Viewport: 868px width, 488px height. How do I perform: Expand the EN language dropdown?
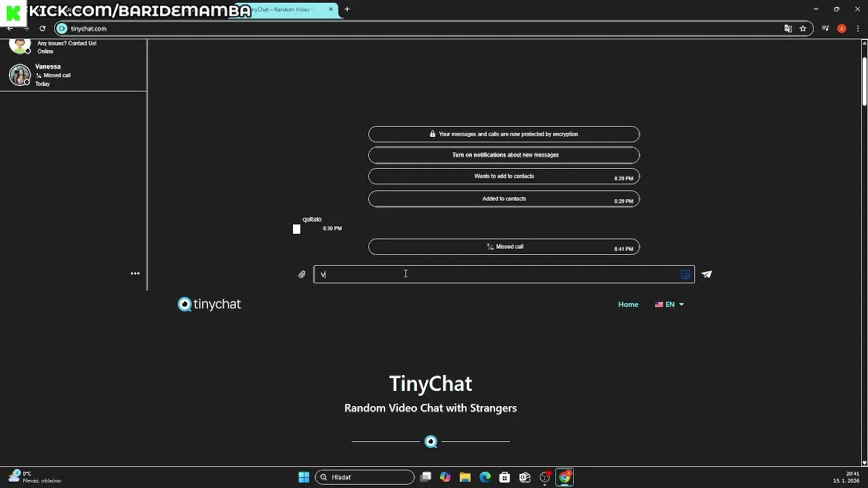tap(669, 304)
